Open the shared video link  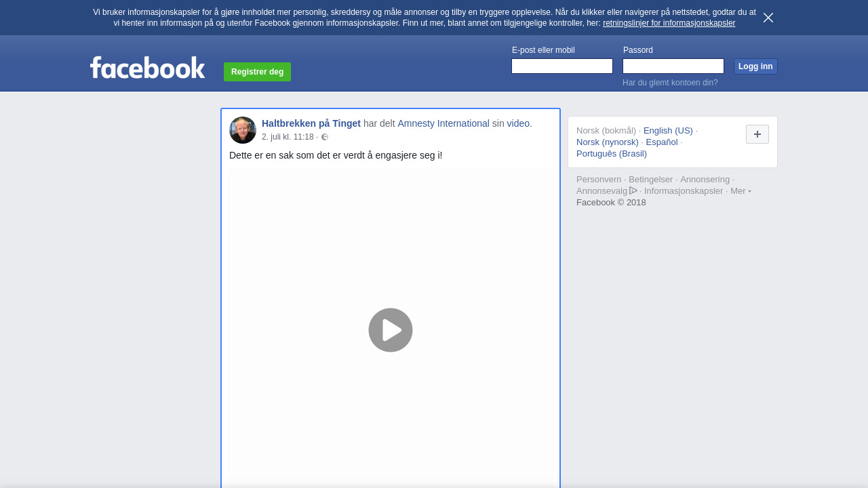click(x=518, y=123)
